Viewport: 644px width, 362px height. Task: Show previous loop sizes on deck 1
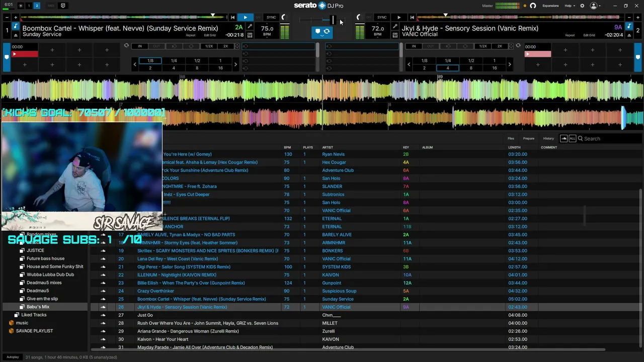pyautogui.click(x=135, y=64)
